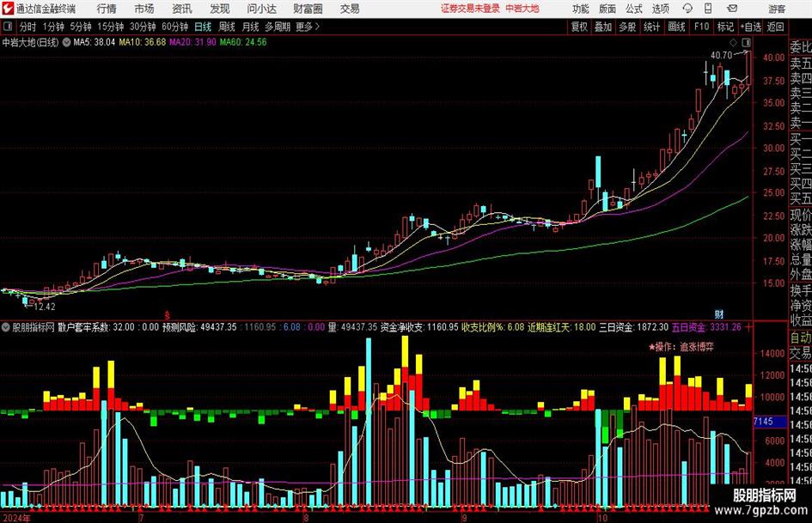
Task: Open the 公式 menu
Action: click(x=634, y=9)
